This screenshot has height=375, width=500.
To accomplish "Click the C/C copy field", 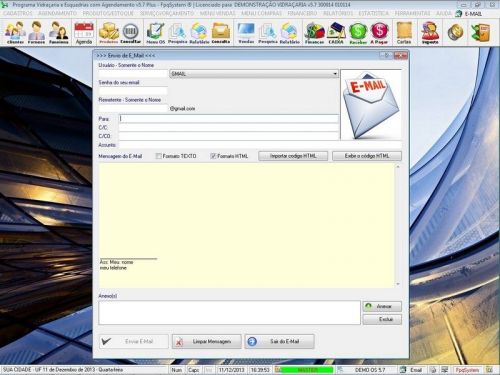I will coord(229,127).
